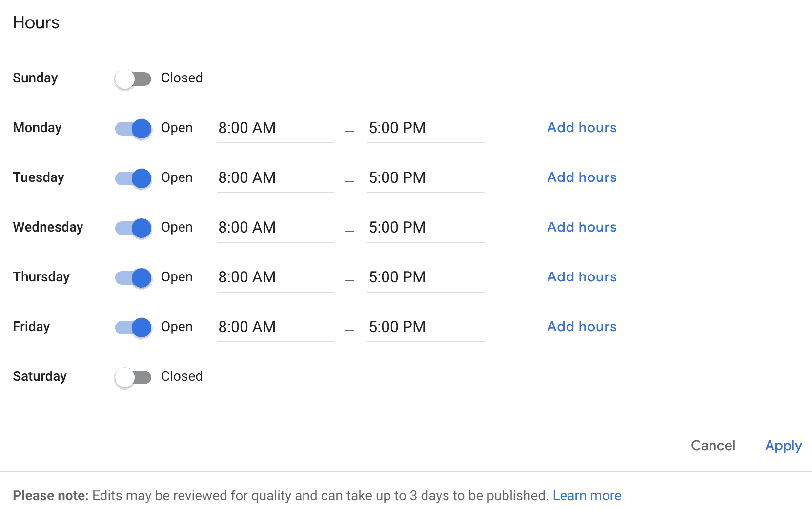Add hours for Thursday

pyautogui.click(x=581, y=276)
